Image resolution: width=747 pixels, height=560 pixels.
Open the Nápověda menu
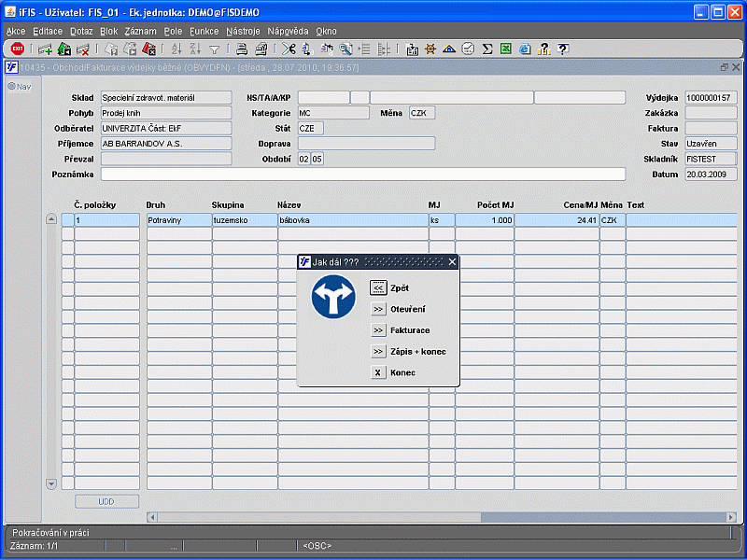click(x=287, y=31)
